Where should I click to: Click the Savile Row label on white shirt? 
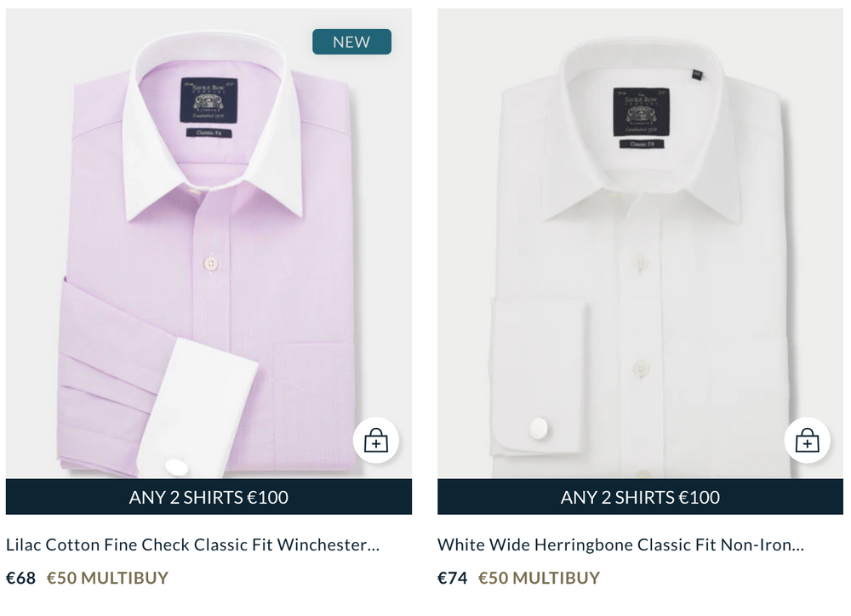(641, 110)
